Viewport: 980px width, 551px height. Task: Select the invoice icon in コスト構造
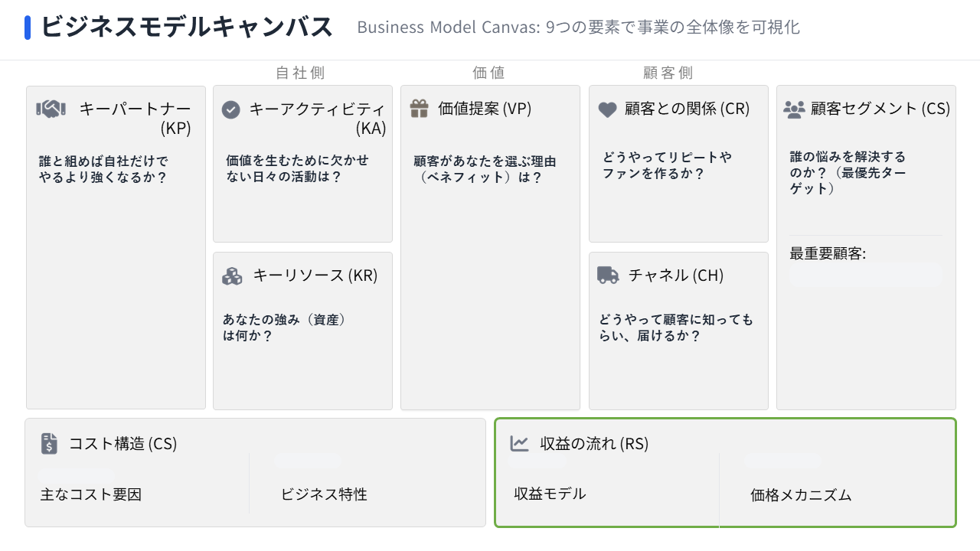tap(48, 444)
